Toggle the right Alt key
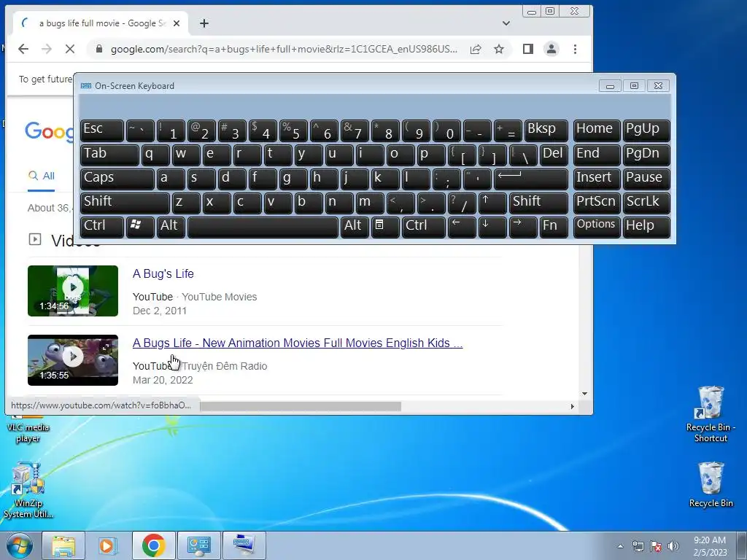Image resolution: width=747 pixels, height=560 pixels. click(x=355, y=227)
